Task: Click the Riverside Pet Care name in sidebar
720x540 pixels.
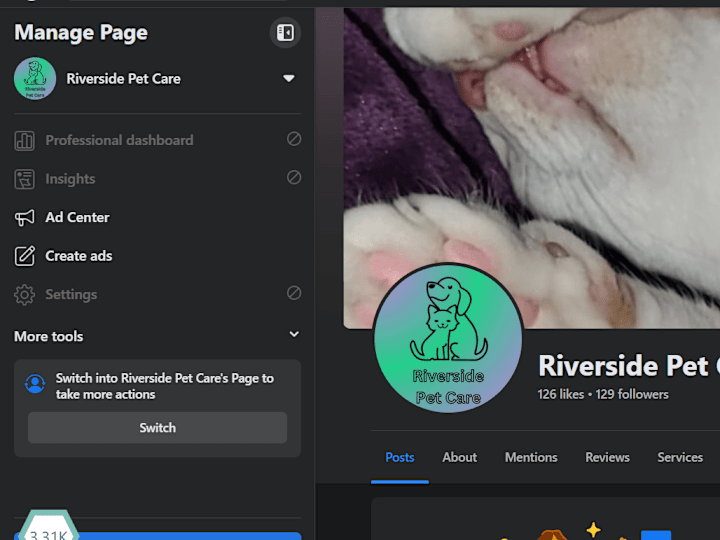Action: click(x=124, y=79)
